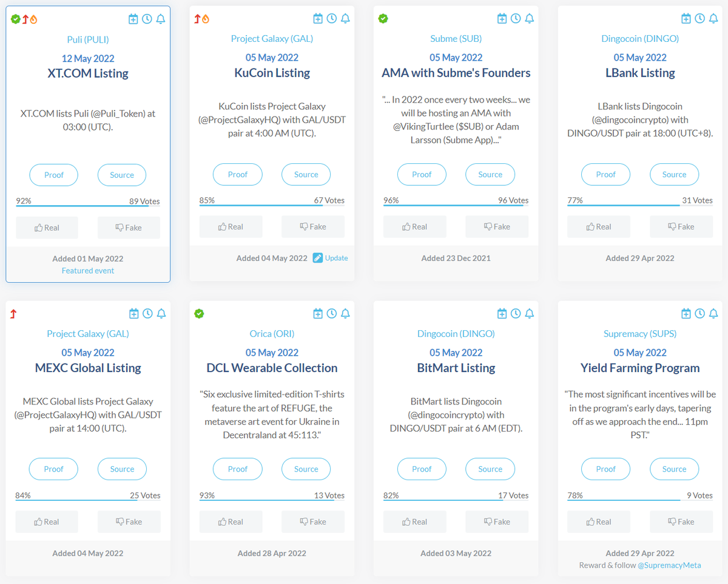This screenshot has height=584, width=728.
Task: Click clock icon on Subme AMA card
Action: (515, 19)
